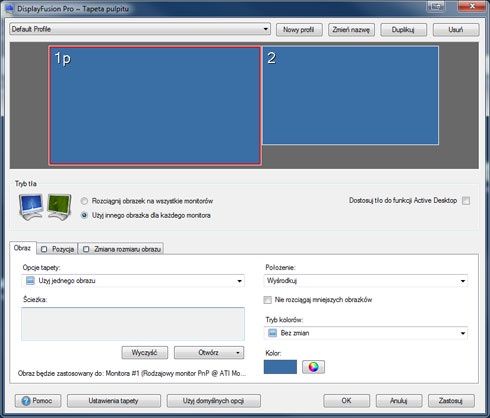Viewport: 490px width, 418px height.
Task: Click the help question mark icon on Pomoc
Action: pyautogui.click(x=26, y=401)
